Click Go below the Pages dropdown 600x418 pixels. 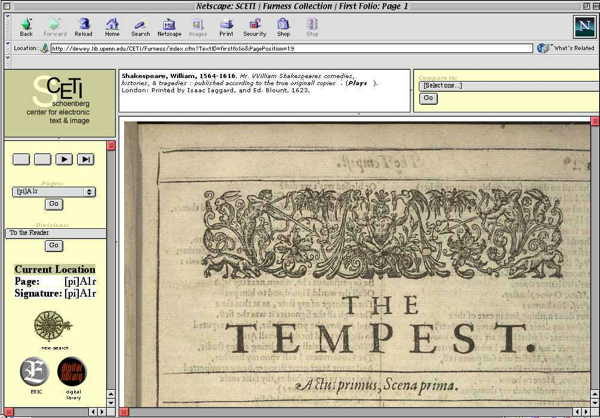click(54, 204)
